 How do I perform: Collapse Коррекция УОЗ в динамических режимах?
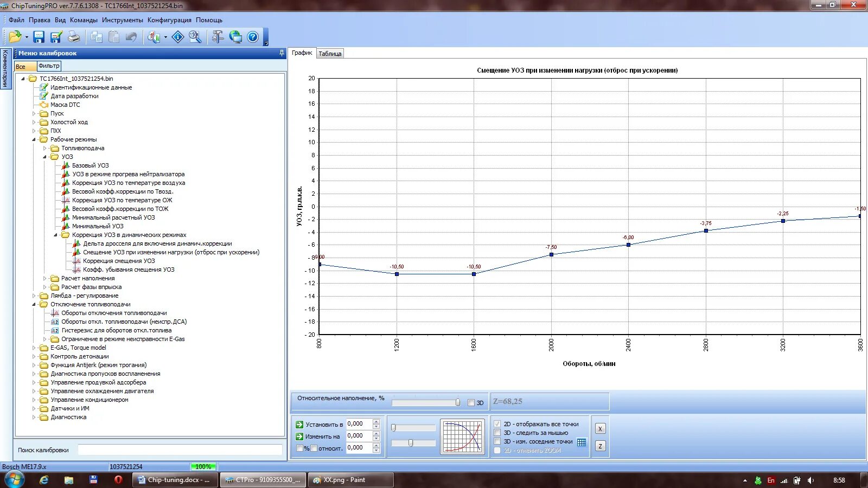55,235
